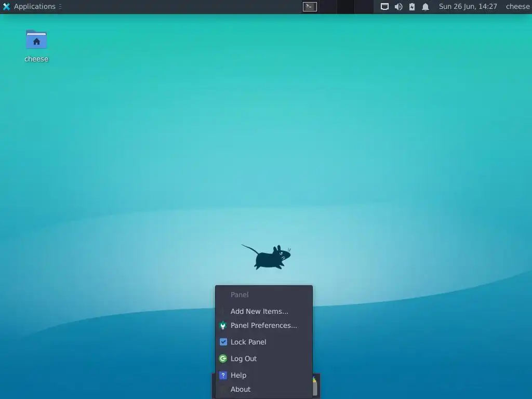Image resolution: width=532 pixels, height=399 pixels.
Task: Open the battery power manager icon
Action: coord(412,6)
